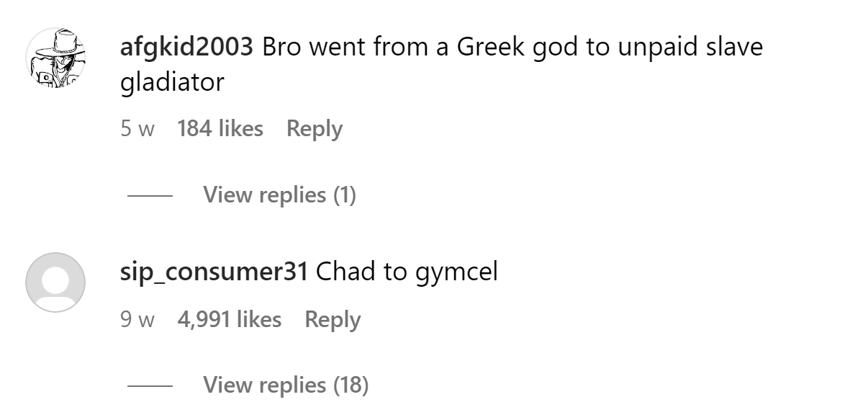Reply to the 'Chad to gymcel' comment
868x415 pixels.
[333, 319]
